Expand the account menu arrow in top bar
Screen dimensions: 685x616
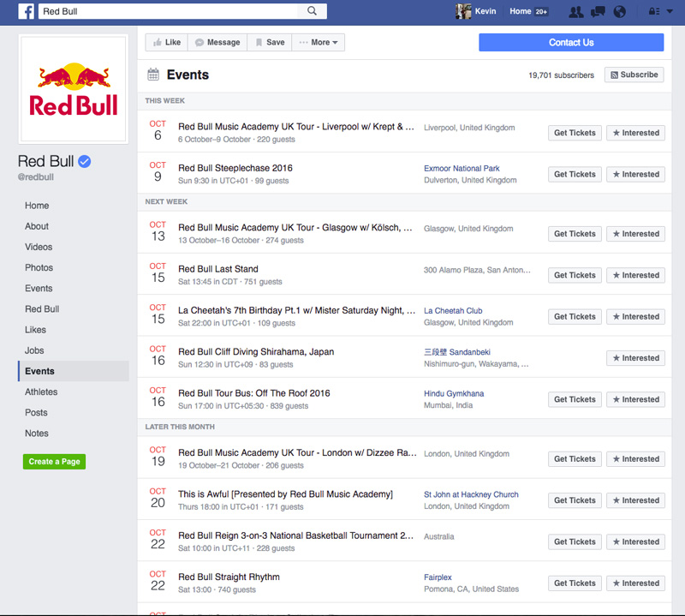[x=670, y=11]
